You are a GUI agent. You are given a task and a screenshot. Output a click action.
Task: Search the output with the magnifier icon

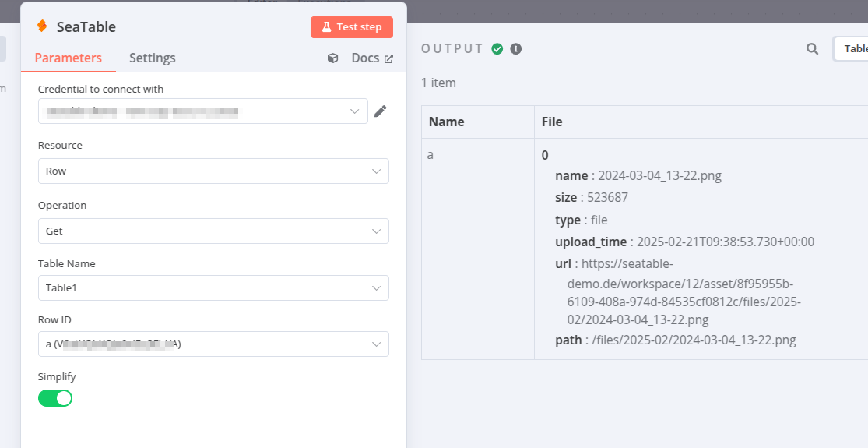(812, 49)
